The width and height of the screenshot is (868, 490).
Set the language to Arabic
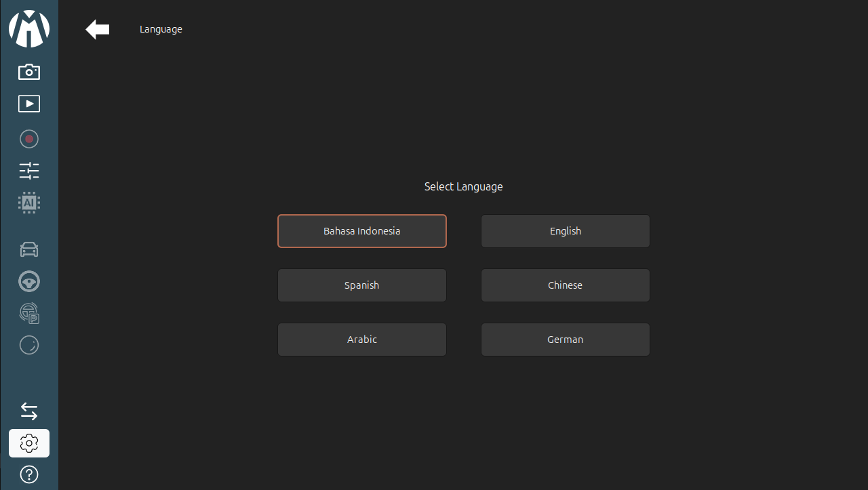362,340
